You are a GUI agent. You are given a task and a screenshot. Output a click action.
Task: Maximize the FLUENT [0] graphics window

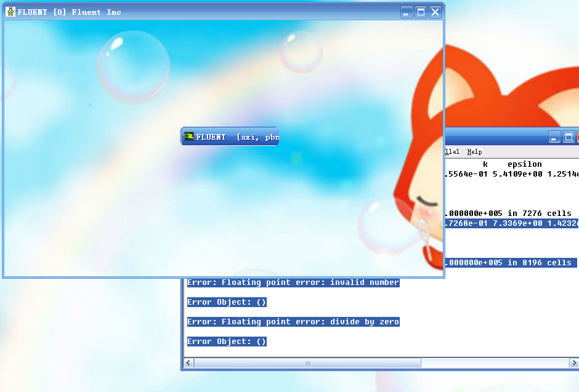[x=421, y=12]
